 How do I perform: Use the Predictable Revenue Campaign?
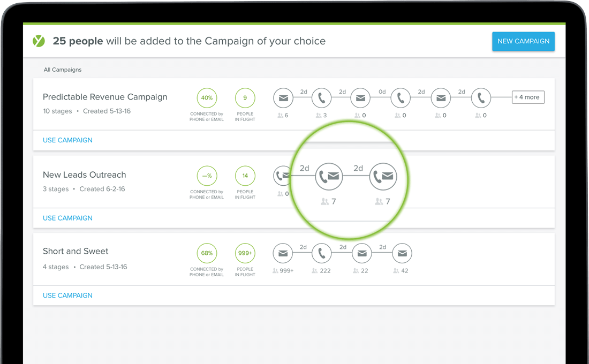(67, 140)
